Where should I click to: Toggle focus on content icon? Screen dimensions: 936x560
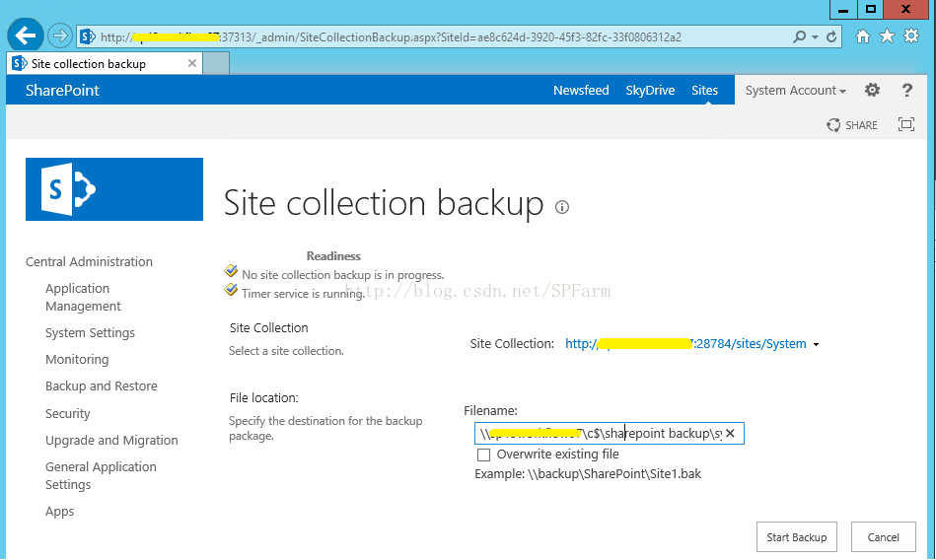[906, 124]
